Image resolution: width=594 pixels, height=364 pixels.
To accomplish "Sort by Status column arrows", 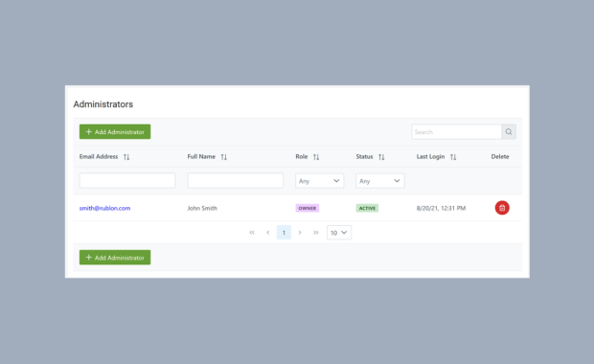I will pyautogui.click(x=381, y=157).
